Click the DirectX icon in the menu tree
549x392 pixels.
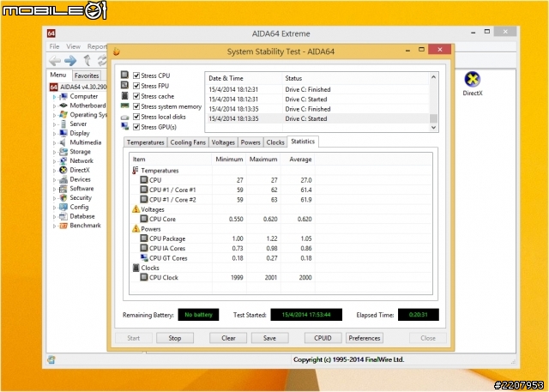(x=63, y=170)
